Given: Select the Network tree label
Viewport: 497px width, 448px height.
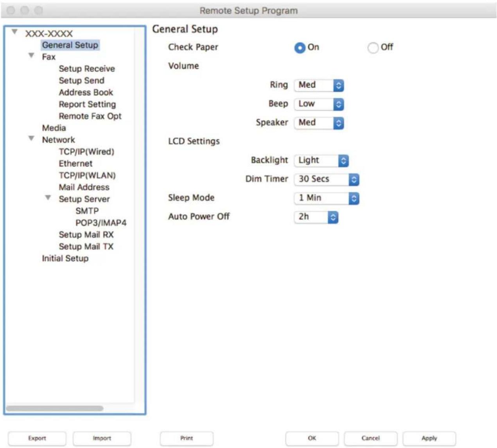Looking at the screenshot, I should [x=58, y=140].
